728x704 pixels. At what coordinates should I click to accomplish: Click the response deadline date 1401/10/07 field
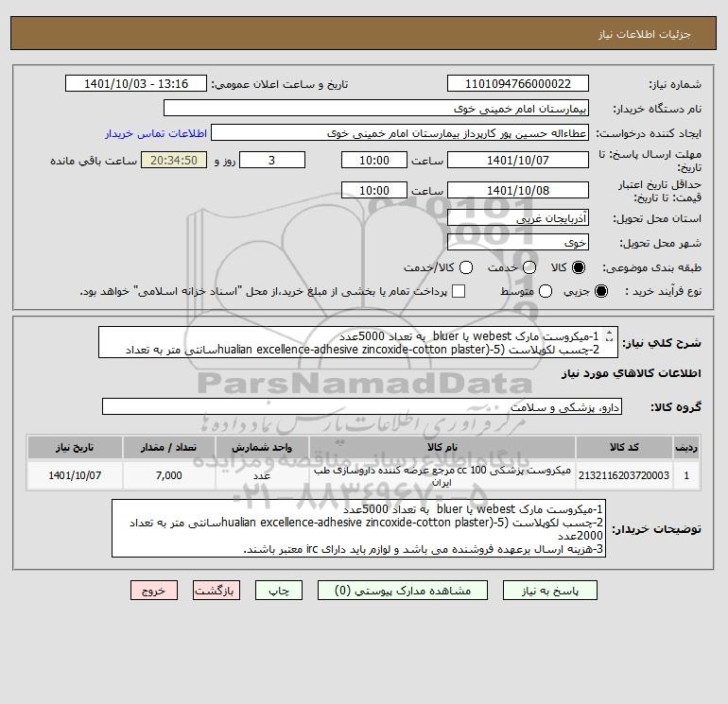coord(518,160)
